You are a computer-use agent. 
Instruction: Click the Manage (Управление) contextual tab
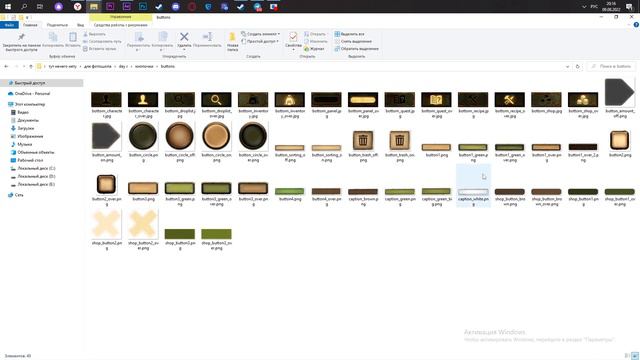coord(120,17)
